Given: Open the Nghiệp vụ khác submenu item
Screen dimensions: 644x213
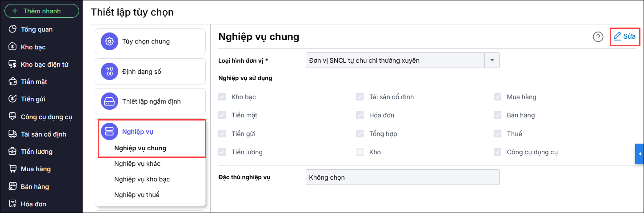Looking at the screenshot, I should pos(137,164).
